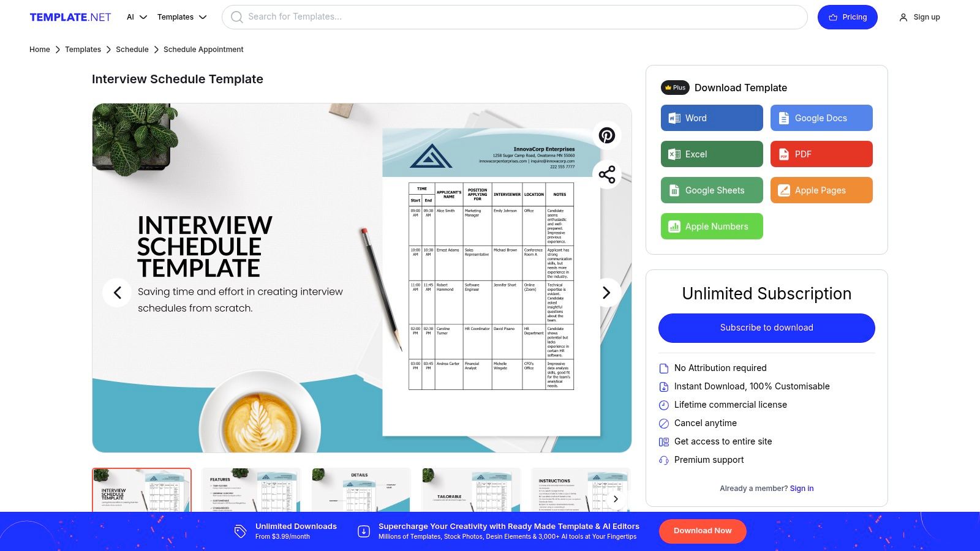Viewport: 980px width, 551px height.
Task: Click the Pinterest share icon
Action: 606,135
